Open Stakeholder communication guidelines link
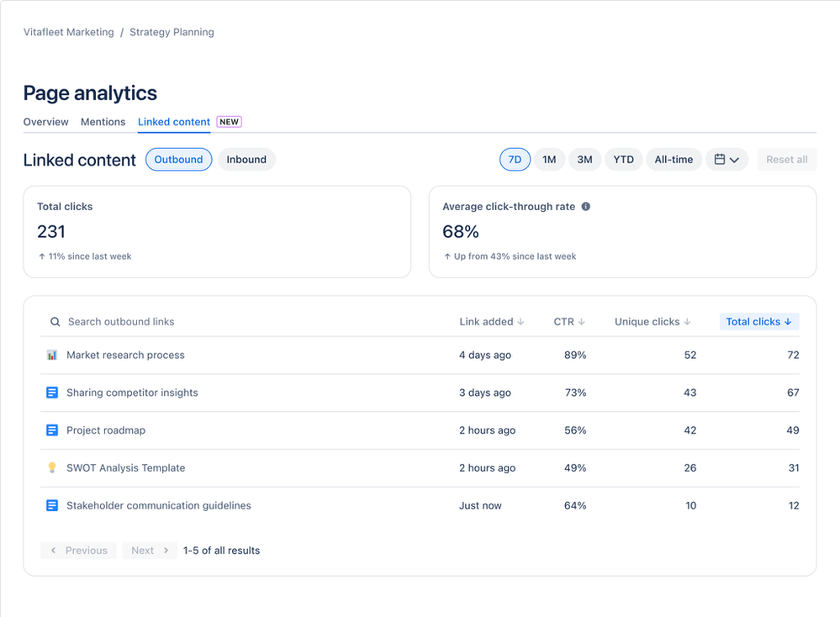Viewport: 840px width, 617px height. pyautogui.click(x=159, y=505)
